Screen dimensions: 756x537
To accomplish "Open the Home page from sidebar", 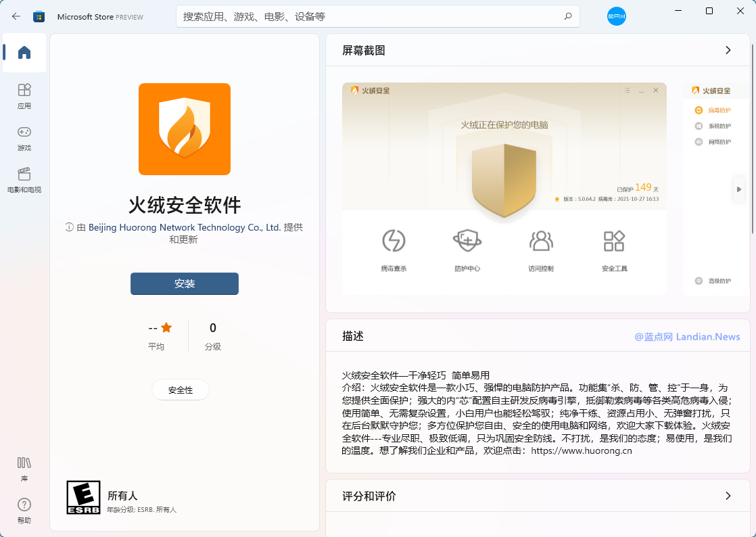I will point(24,53).
